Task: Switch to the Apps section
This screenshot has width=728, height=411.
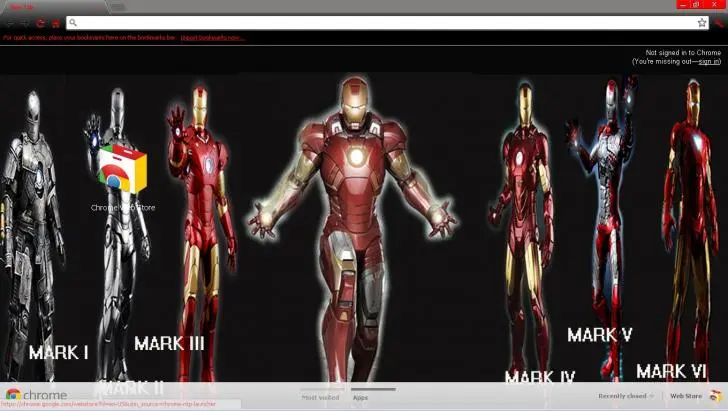Action: (x=361, y=397)
